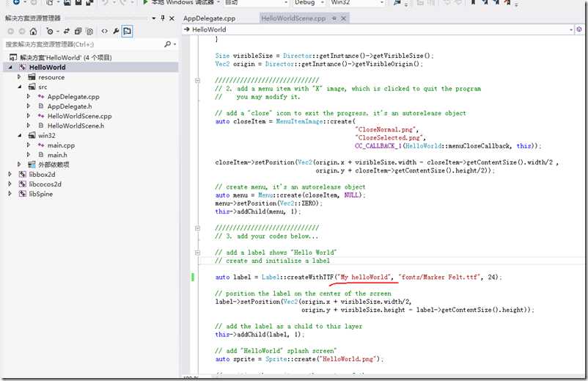Open the dropdown beside the filter icon
Viewport: 588px width, 381px height.
pos(58,32)
